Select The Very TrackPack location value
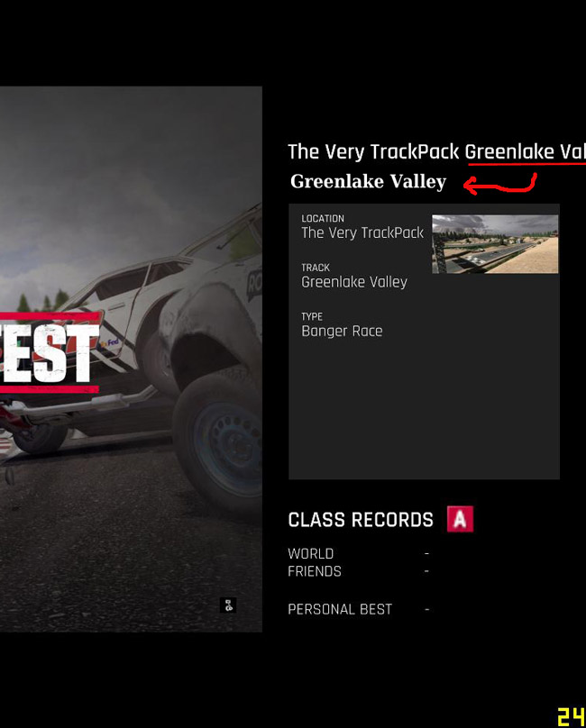Image resolution: width=586 pixels, height=728 pixels. pyautogui.click(x=362, y=232)
